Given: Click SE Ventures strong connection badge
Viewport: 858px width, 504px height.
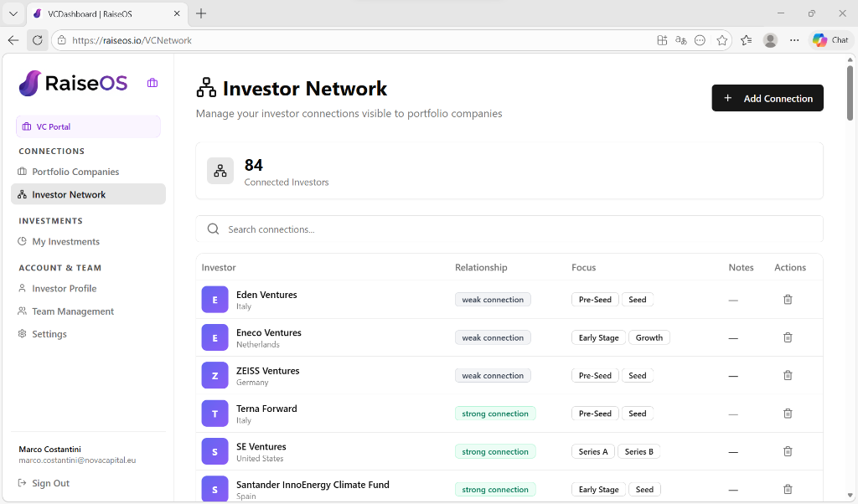Looking at the screenshot, I should tap(495, 451).
